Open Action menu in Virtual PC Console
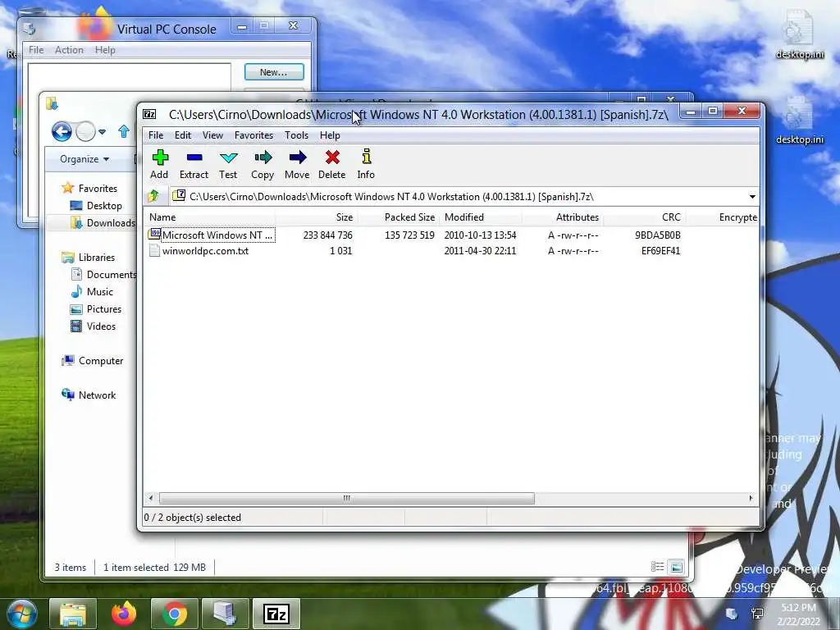Image resolution: width=840 pixels, height=630 pixels. tap(69, 50)
